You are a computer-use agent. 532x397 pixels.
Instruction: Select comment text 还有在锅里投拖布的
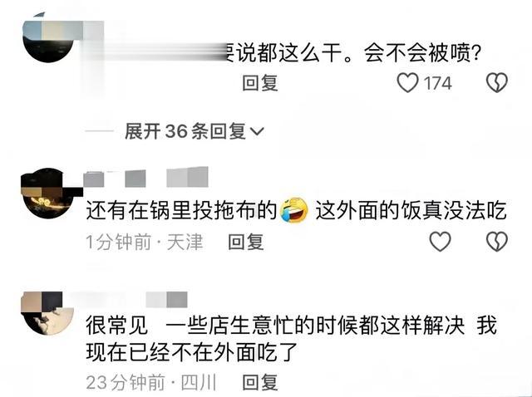point(182,210)
